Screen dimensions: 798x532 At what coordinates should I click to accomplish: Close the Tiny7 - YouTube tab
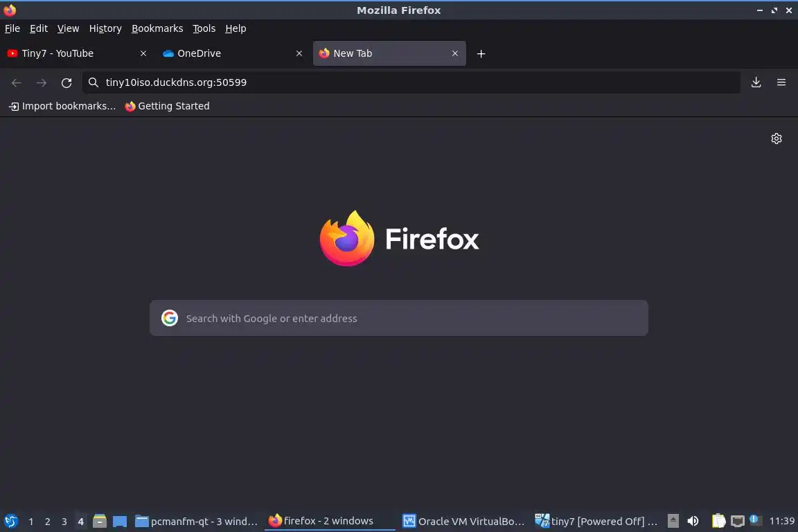click(143, 53)
